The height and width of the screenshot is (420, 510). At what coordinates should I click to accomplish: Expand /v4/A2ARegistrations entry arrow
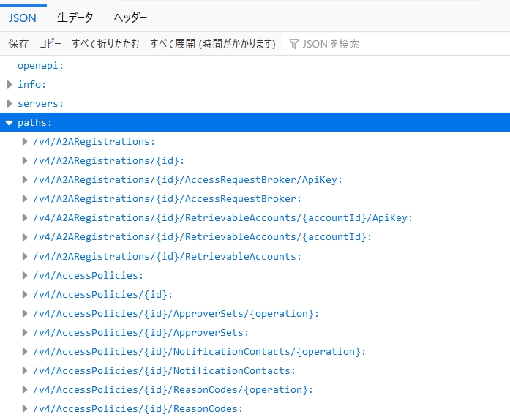point(25,141)
